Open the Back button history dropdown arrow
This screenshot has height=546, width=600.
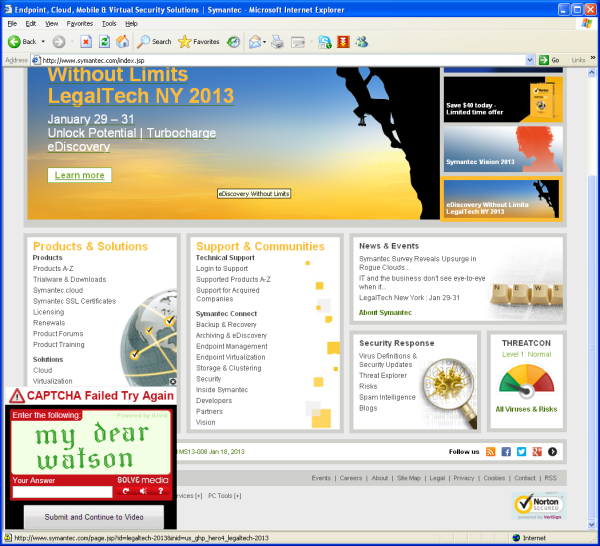43,41
